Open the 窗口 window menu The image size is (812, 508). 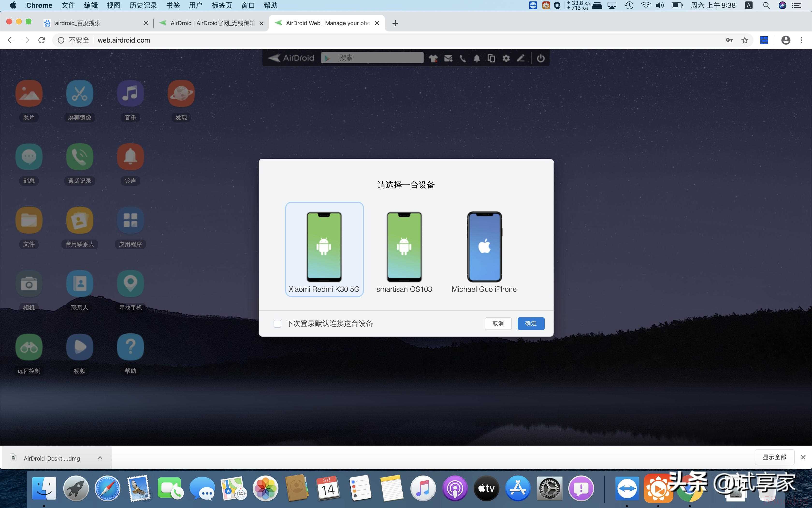(248, 5)
